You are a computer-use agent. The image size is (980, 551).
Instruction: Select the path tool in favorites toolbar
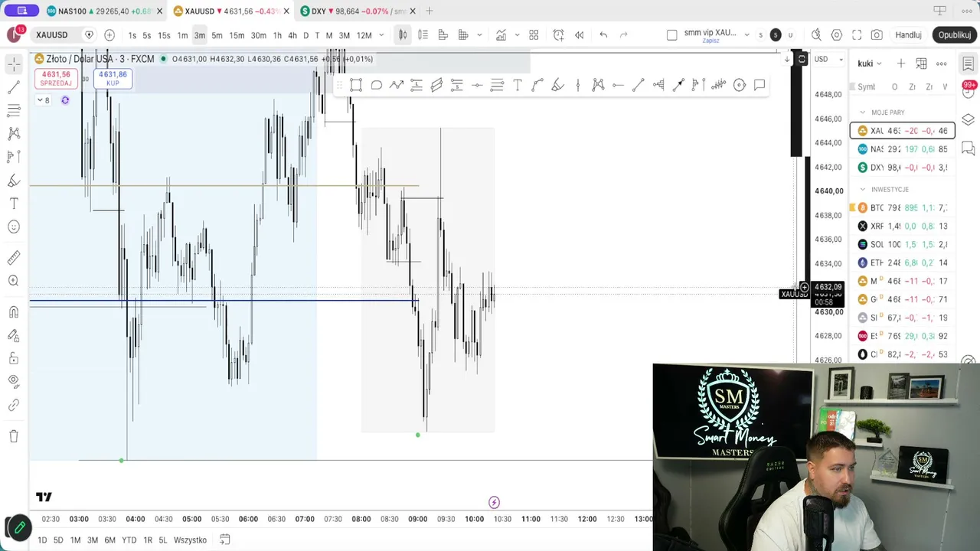pos(397,85)
